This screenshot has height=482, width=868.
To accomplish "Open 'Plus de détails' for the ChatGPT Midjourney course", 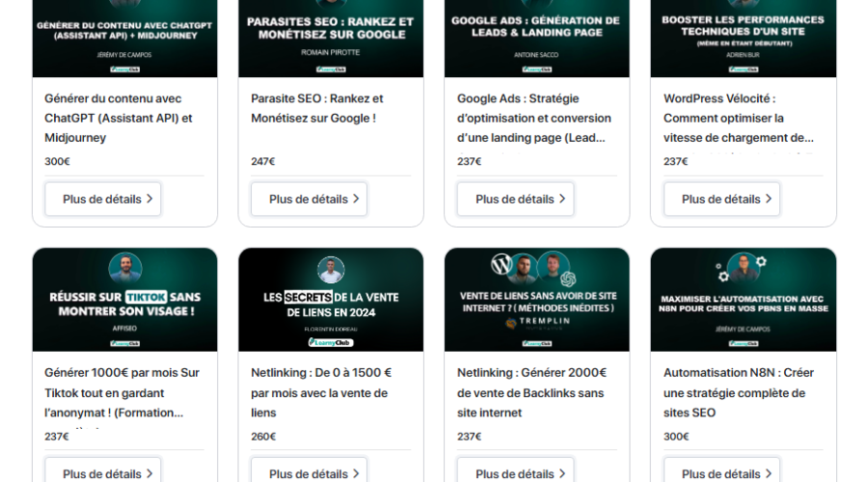I will [102, 200].
